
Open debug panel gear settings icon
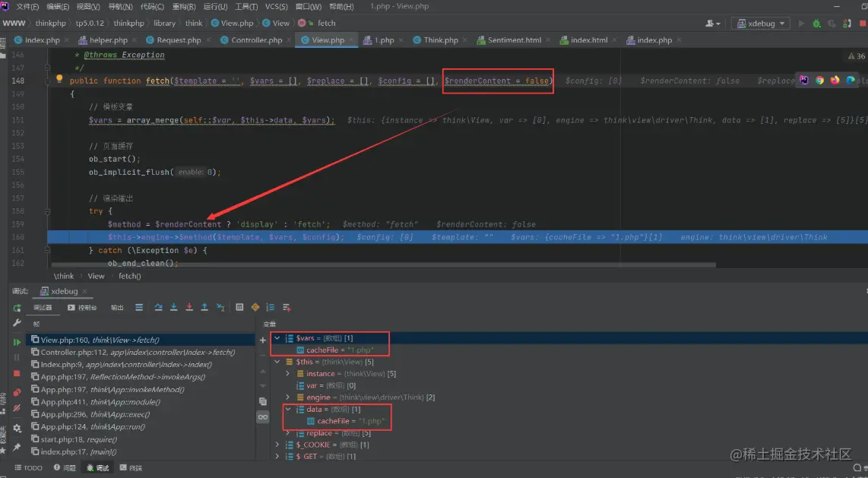[17, 428]
